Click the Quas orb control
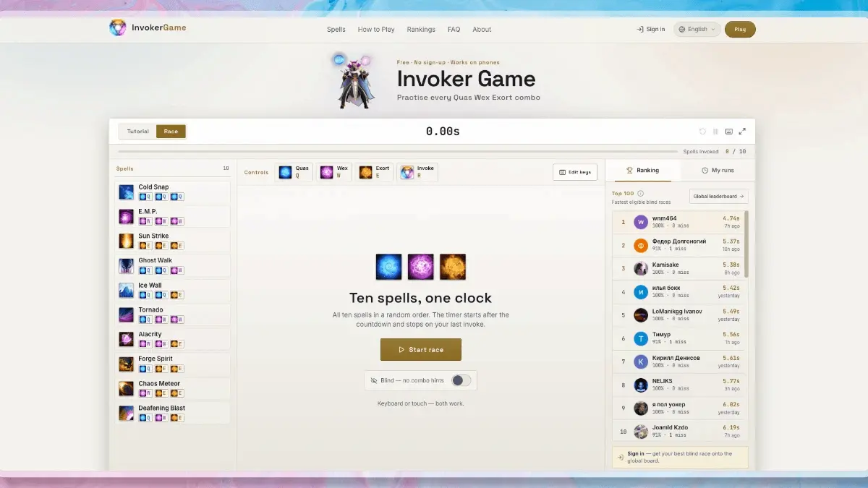This screenshot has width=868, height=488. (x=294, y=172)
